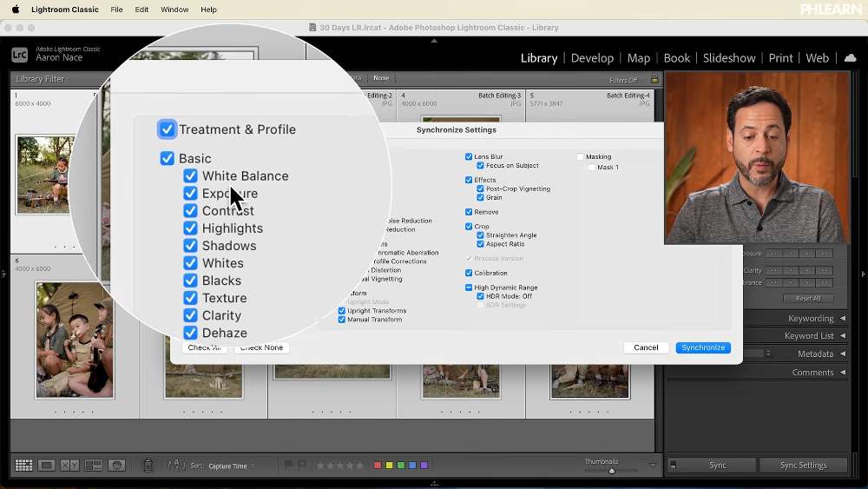Toggle High Dynamic Range checkbox
The image size is (868, 489).
[x=469, y=287]
